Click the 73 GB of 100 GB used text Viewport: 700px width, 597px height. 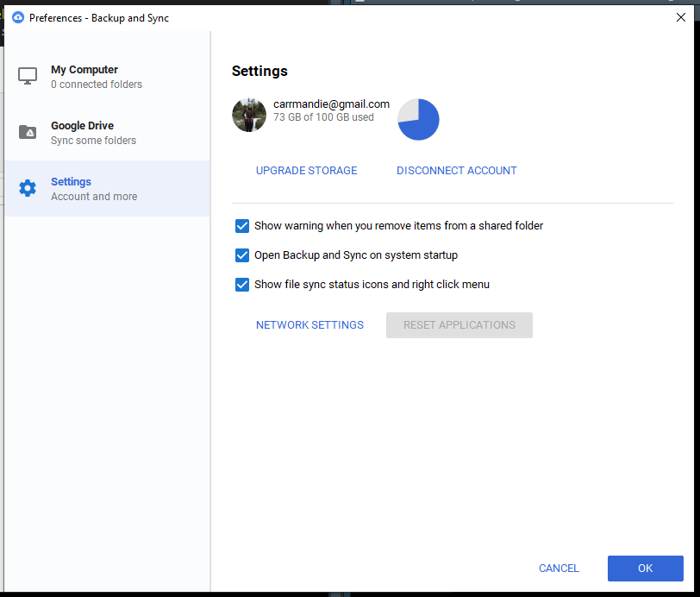(323, 117)
